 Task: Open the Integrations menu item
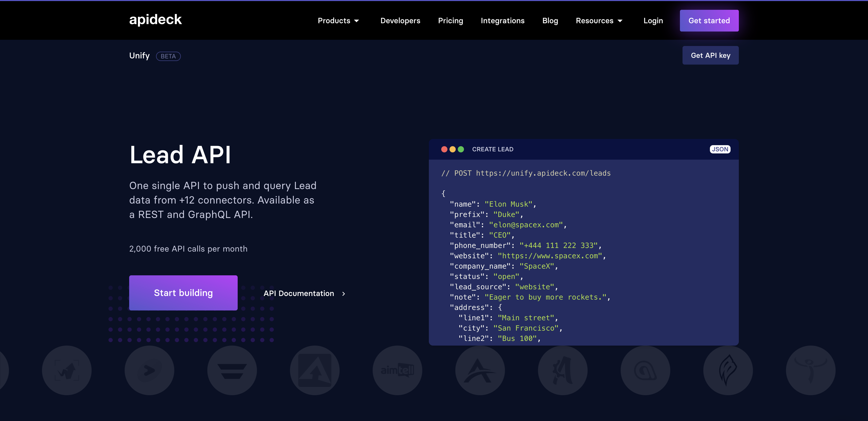(x=502, y=21)
